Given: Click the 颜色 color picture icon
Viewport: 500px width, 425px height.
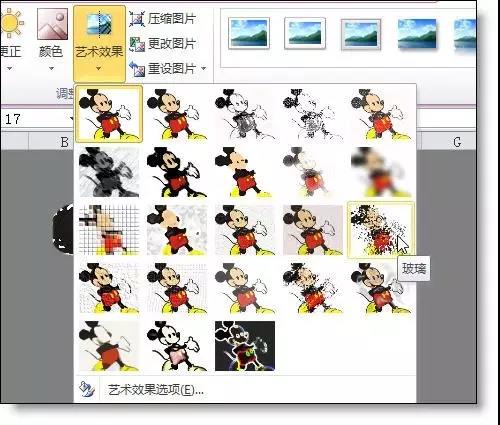Looking at the screenshot, I should tap(52, 24).
